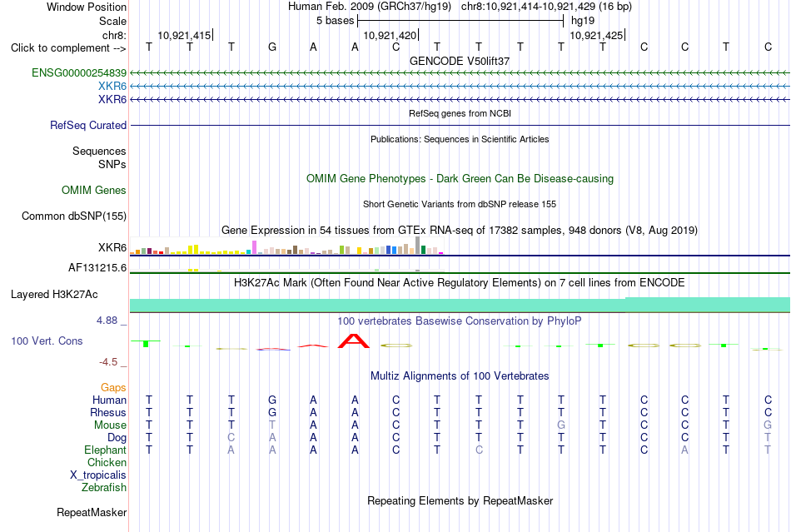Open '100 vertebrates Basewise Conservation by PhyloP' title
The width and height of the screenshot is (791, 532).
[x=460, y=321]
